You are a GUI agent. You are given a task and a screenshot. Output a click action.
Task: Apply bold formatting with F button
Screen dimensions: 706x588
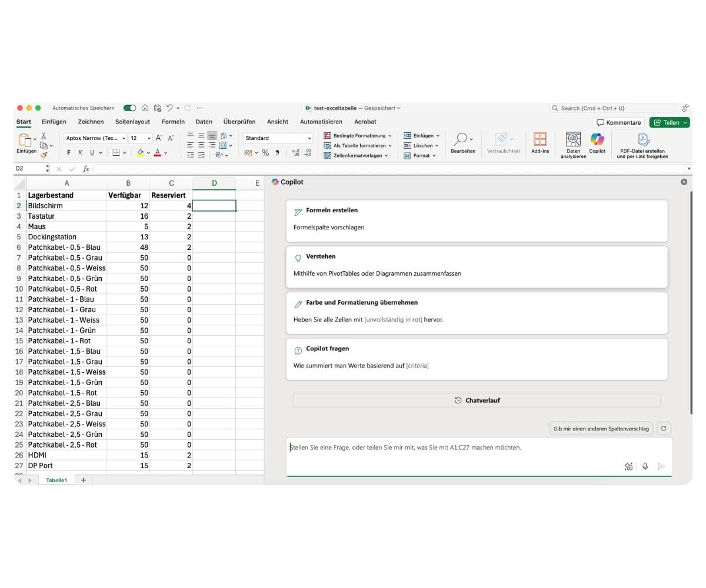pyautogui.click(x=69, y=153)
